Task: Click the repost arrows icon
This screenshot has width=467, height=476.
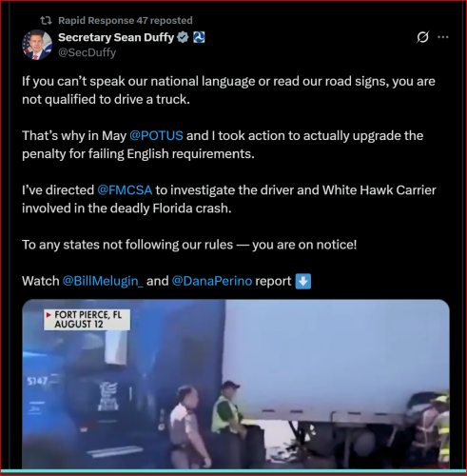Action: (x=46, y=21)
